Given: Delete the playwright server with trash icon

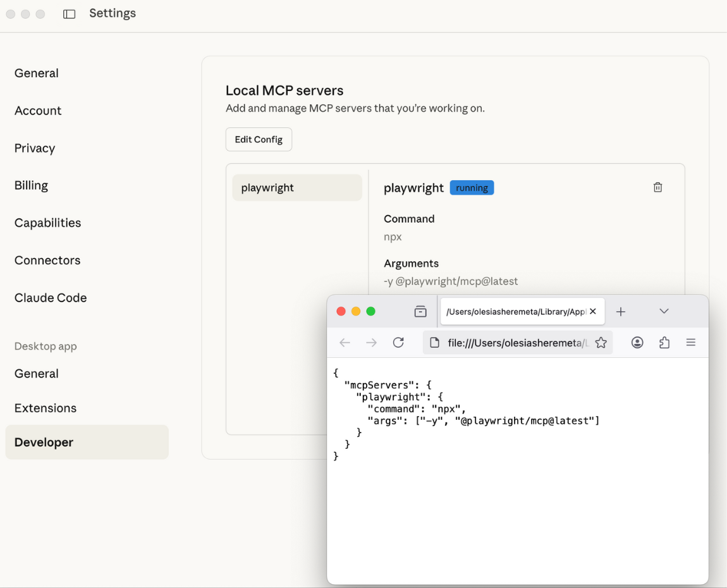Looking at the screenshot, I should [x=657, y=187].
